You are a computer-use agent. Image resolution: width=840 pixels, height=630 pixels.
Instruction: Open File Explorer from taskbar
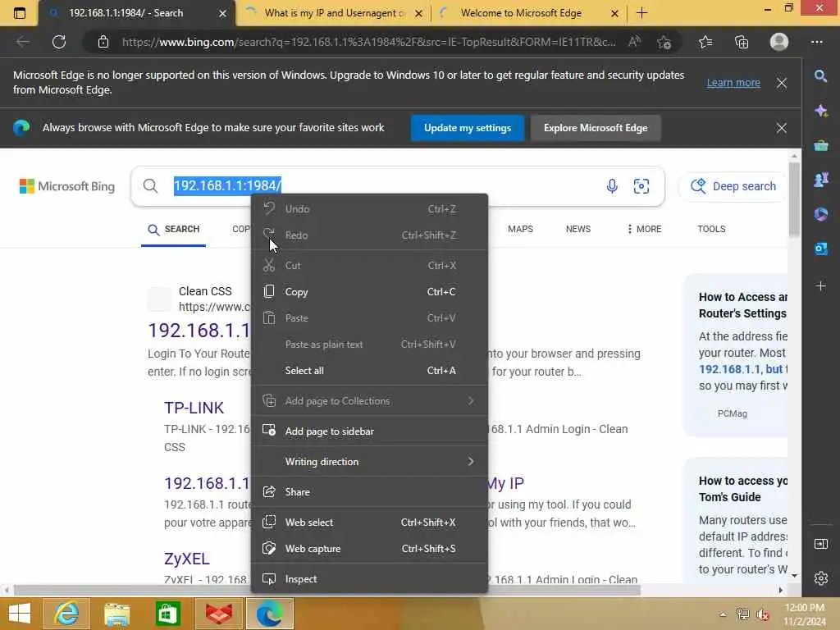pos(116,614)
